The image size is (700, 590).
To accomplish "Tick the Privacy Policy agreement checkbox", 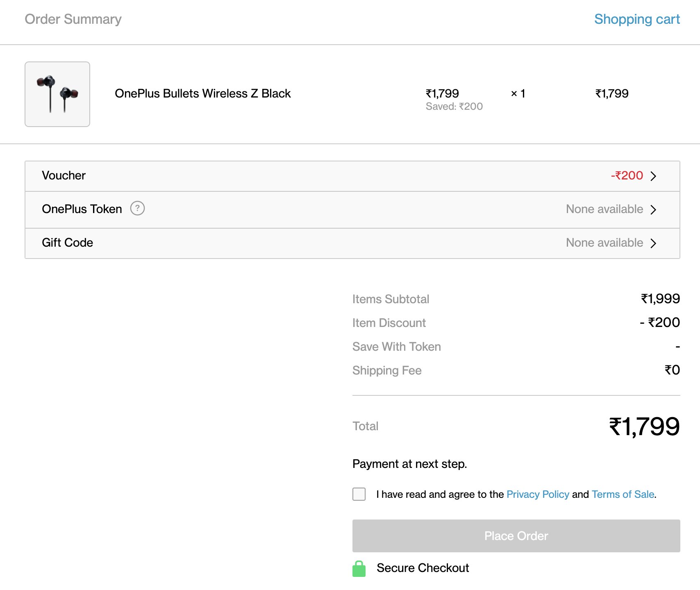I will (x=359, y=494).
